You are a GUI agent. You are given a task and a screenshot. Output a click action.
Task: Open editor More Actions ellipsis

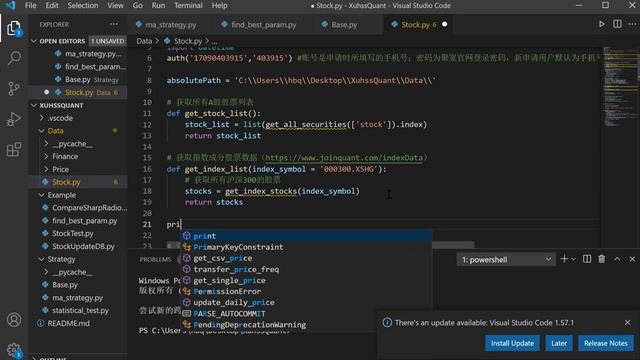632,24
